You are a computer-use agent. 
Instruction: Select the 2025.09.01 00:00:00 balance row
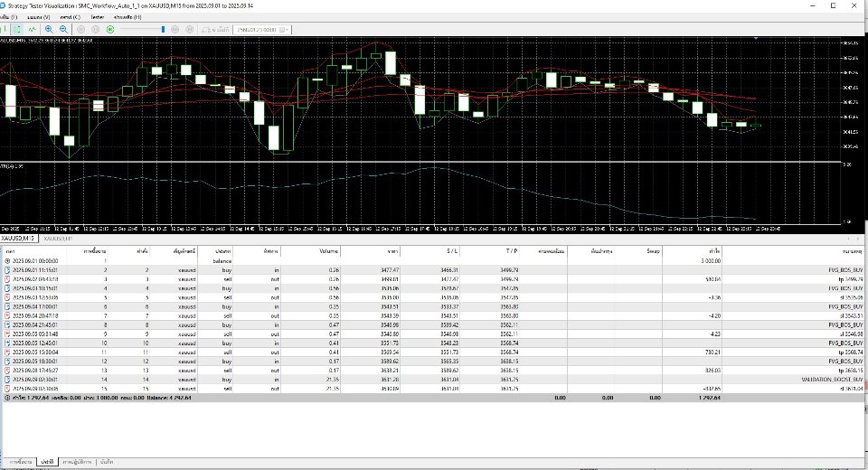point(432,260)
